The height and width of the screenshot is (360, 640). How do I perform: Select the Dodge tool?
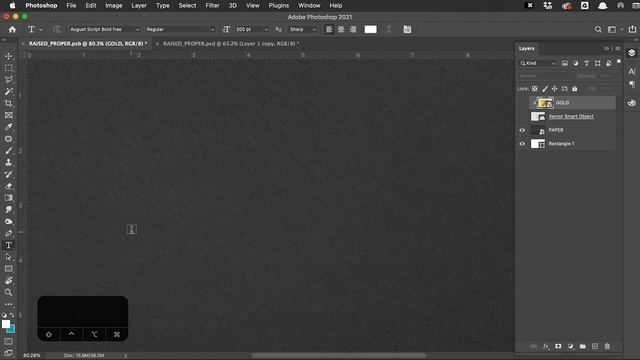[x=9, y=222]
